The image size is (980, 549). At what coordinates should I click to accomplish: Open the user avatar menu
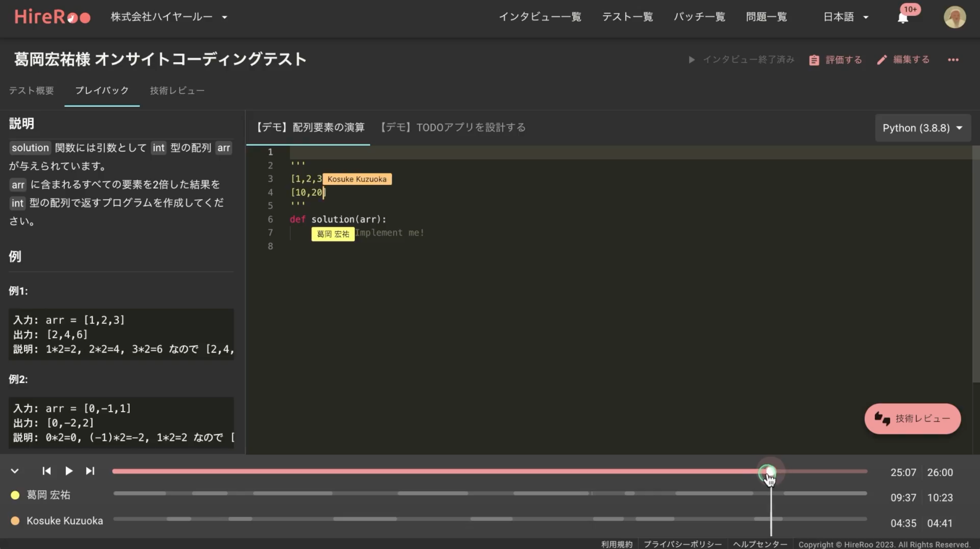click(954, 17)
